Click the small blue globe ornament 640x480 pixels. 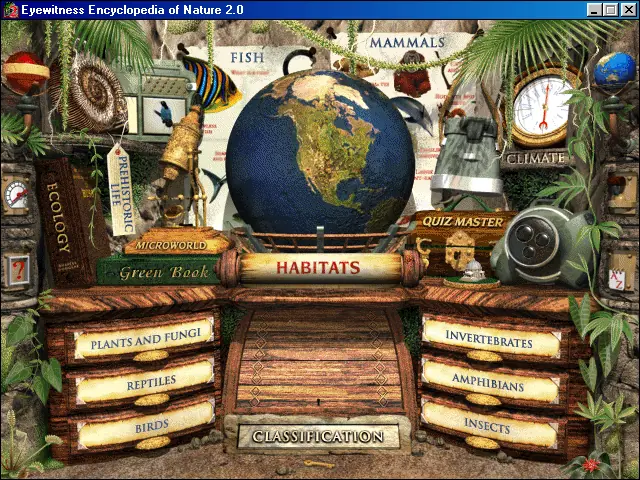click(x=615, y=71)
